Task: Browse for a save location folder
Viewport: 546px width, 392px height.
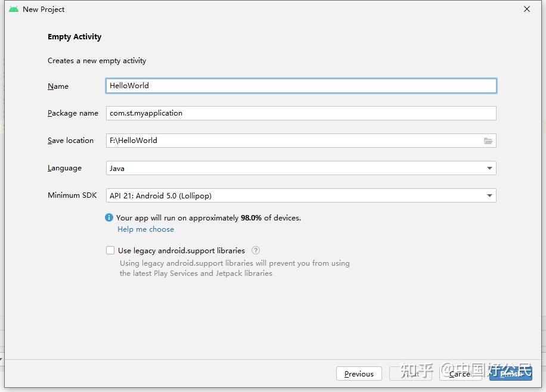Action: pyautogui.click(x=488, y=141)
